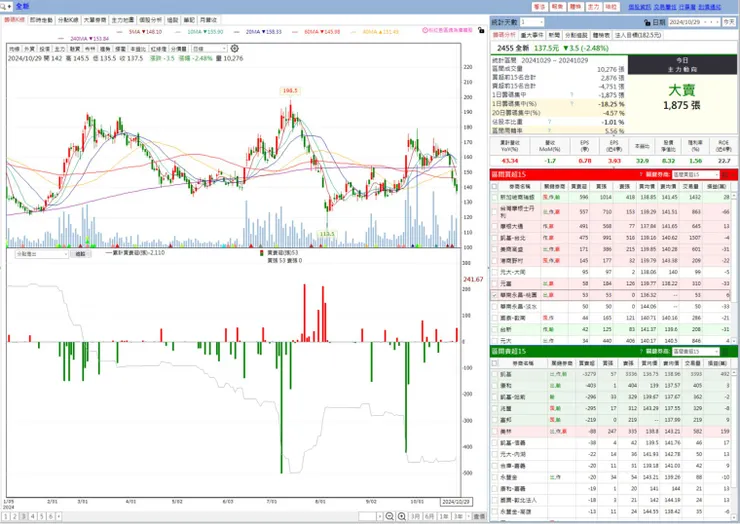Tick the checkbox for 富邦 sell row
Screen dimensions: 740x524
[494, 420]
